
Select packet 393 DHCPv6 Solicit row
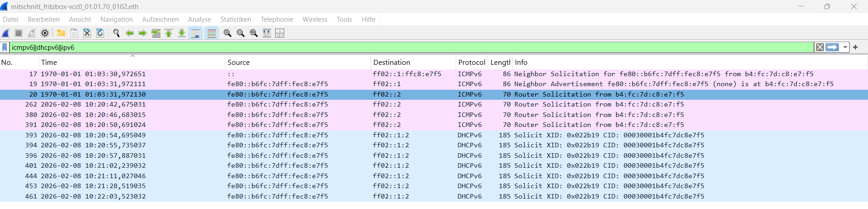tap(434, 135)
